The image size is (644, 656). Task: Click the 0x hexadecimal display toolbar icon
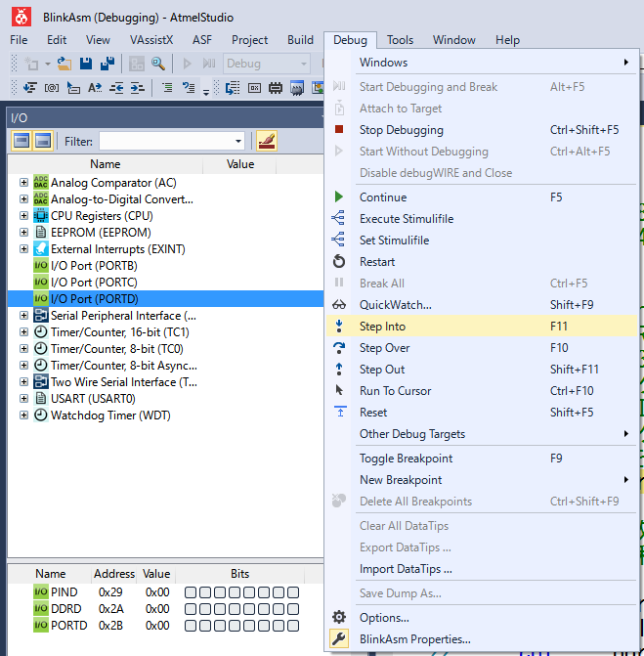(x=254, y=88)
